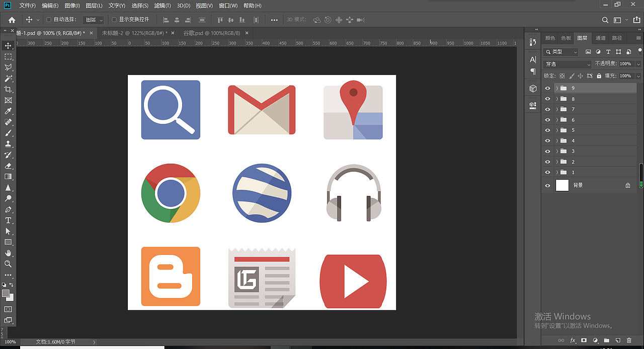Hide layer group 5
644x349 pixels.
[x=548, y=130]
